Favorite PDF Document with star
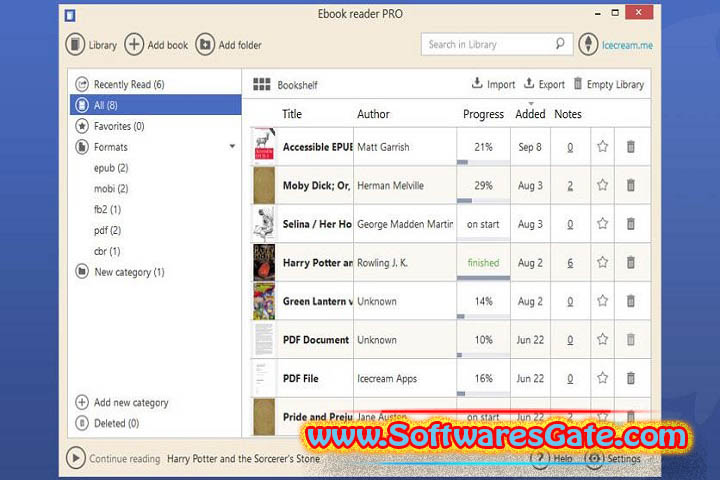This screenshot has width=720, height=480. [602, 339]
